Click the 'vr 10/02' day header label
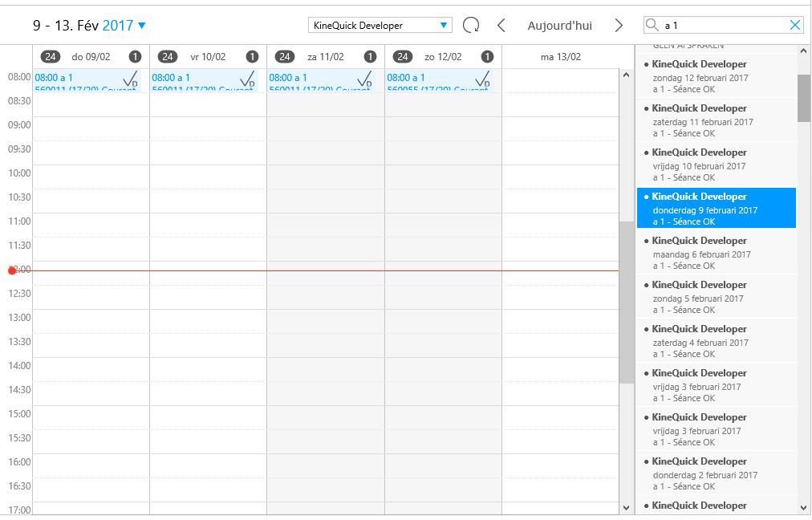The image size is (812, 520). coord(208,57)
